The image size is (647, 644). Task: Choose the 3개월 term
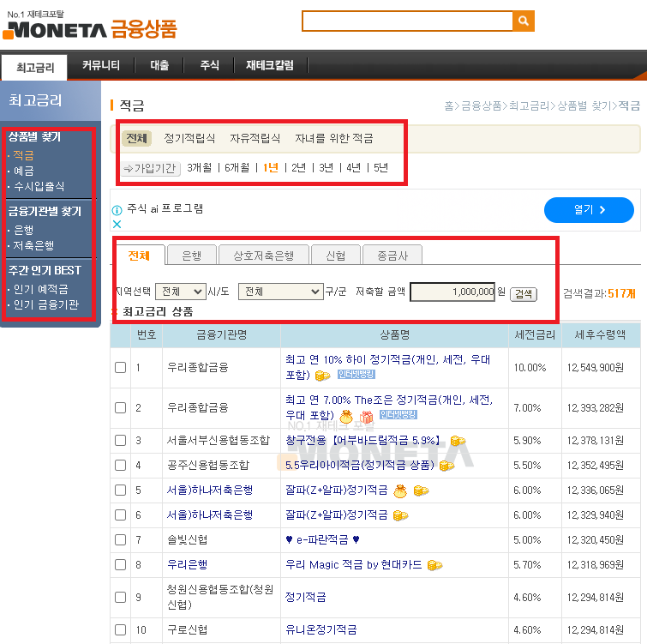200,167
